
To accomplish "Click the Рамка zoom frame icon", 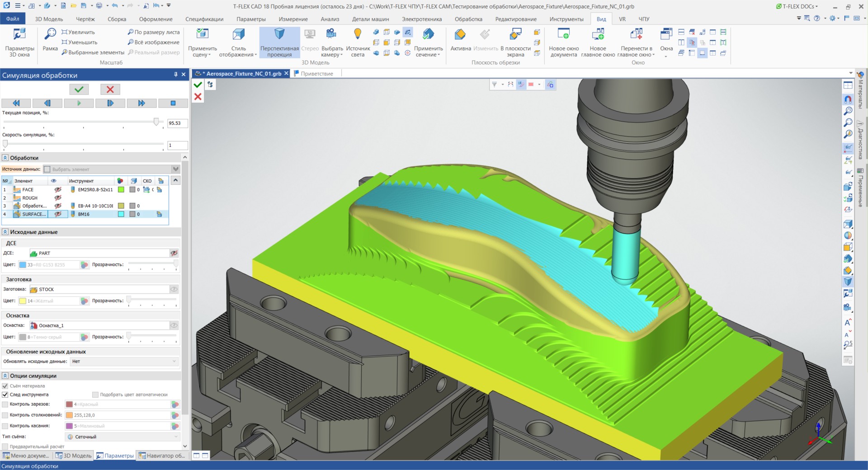I will coord(50,35).
